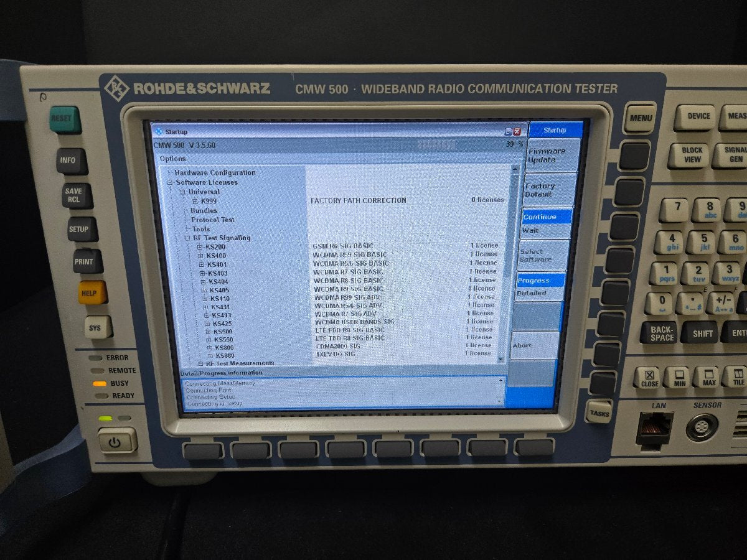
Task: Click the license list scroll-up arrow
Action: point(515,169)
